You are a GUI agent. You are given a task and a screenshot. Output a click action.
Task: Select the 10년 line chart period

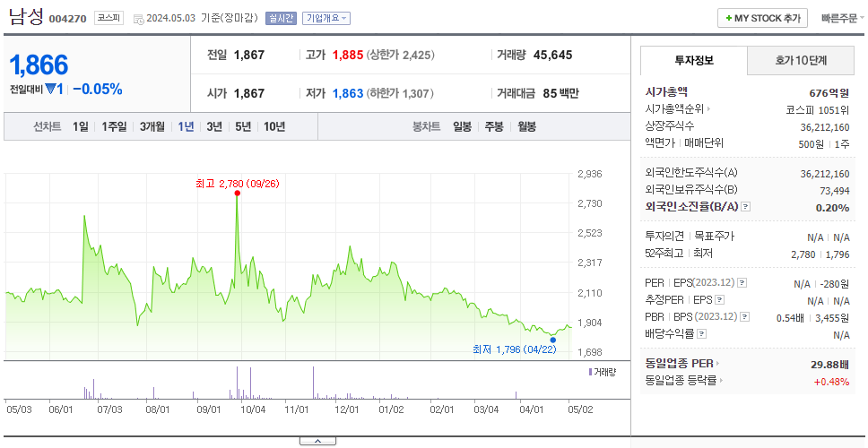[274, 126]
